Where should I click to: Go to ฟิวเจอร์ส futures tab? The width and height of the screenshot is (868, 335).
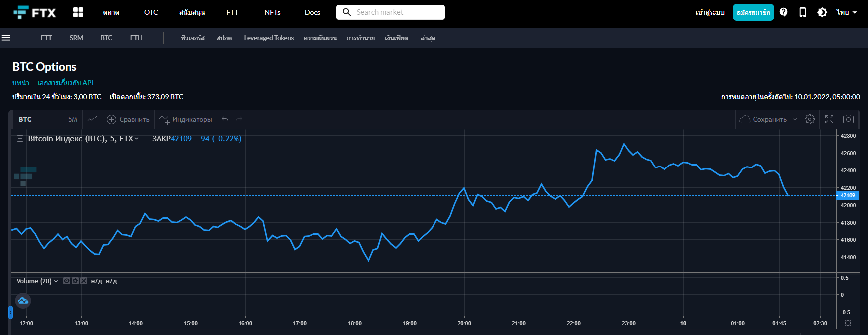(193, 38)
